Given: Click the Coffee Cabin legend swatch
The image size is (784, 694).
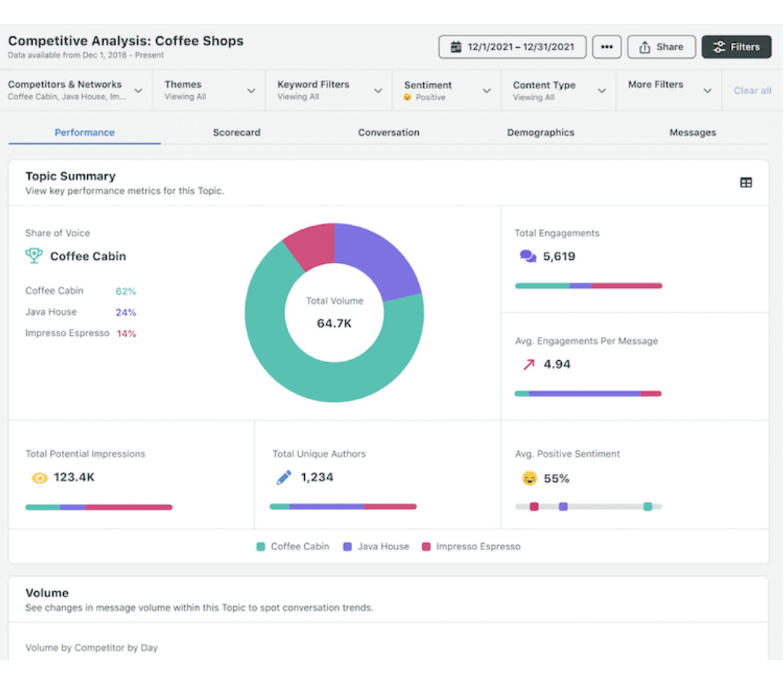Looking at the screenshot, I should (x=261, y=547).
